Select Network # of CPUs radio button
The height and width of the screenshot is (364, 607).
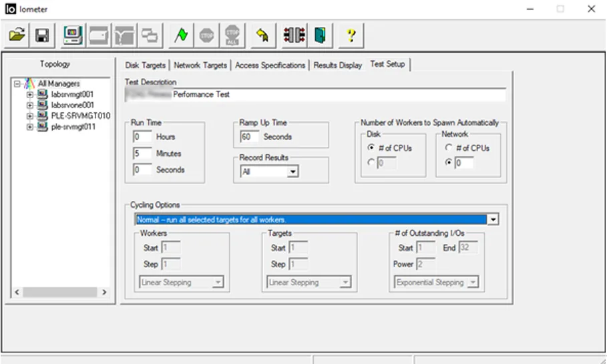click(449, 148)
